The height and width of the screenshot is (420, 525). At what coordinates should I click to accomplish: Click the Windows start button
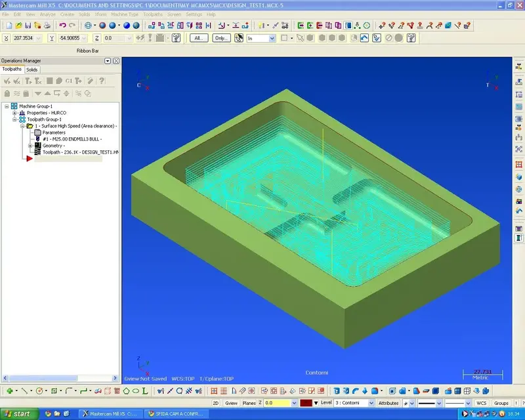pyautogui.click(x=20, y=414)
